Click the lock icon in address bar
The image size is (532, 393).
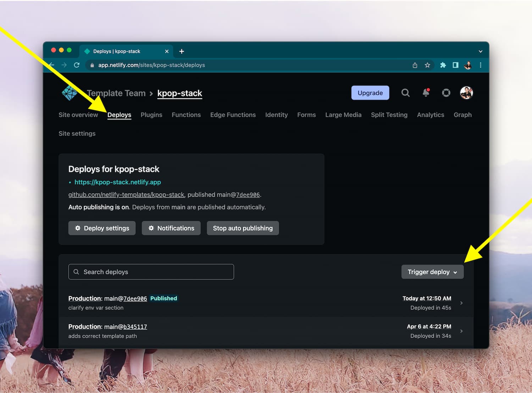pyautogui.click(x=92, y=65)
